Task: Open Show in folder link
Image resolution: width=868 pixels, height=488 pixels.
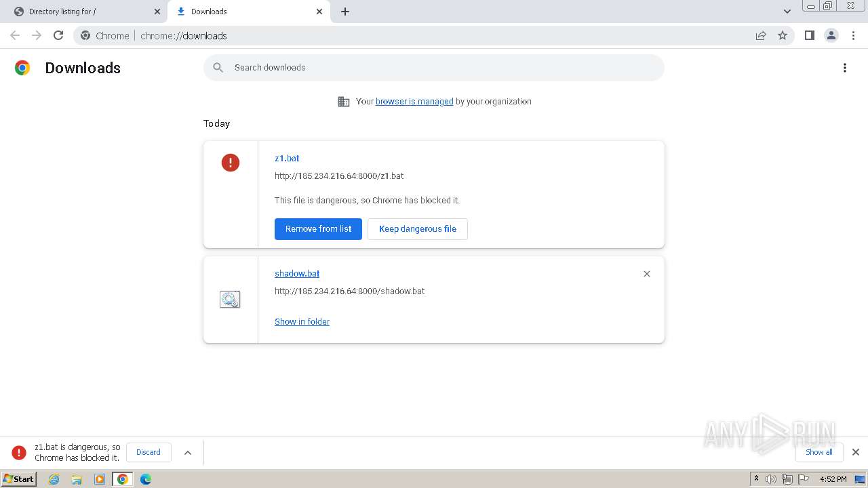Action: [302, 322]
